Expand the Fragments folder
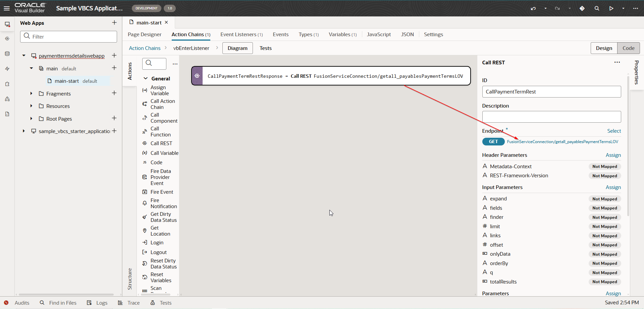Image resolution: width=644 pixels, height=309 pixels. coord(32,94)
